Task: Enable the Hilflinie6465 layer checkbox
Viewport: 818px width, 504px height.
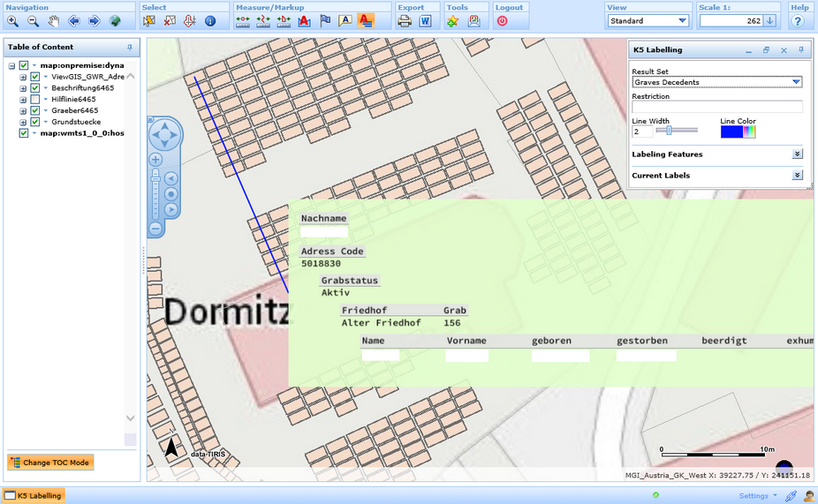Action: tap(35, 100)
